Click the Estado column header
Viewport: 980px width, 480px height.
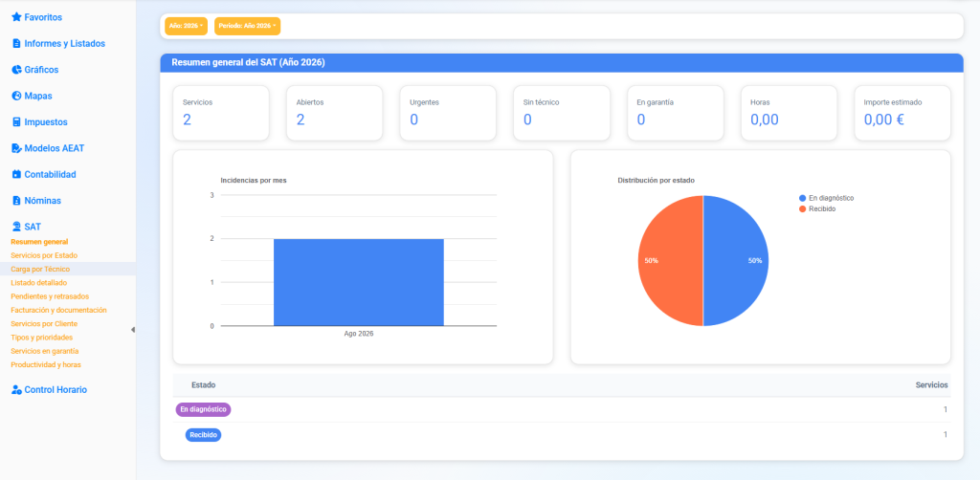pyautogui.click(x=203, y=385)
